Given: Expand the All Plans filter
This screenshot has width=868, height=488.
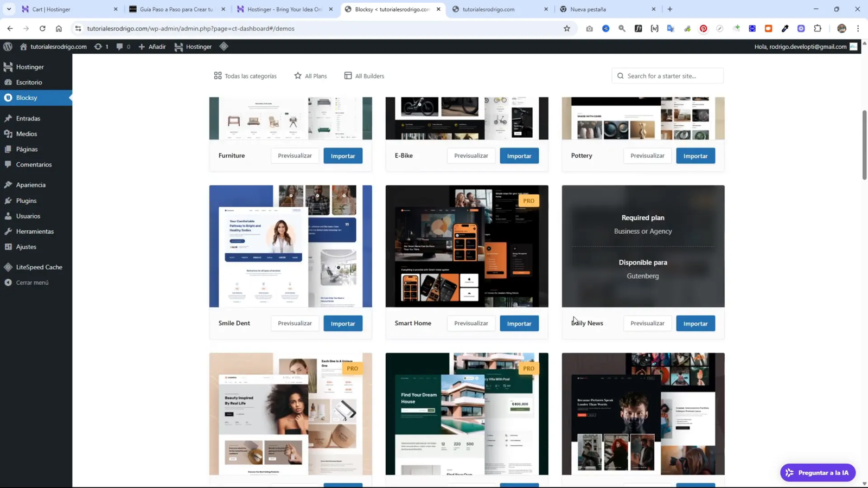Looking at the screenshot, I should [310, 76].
